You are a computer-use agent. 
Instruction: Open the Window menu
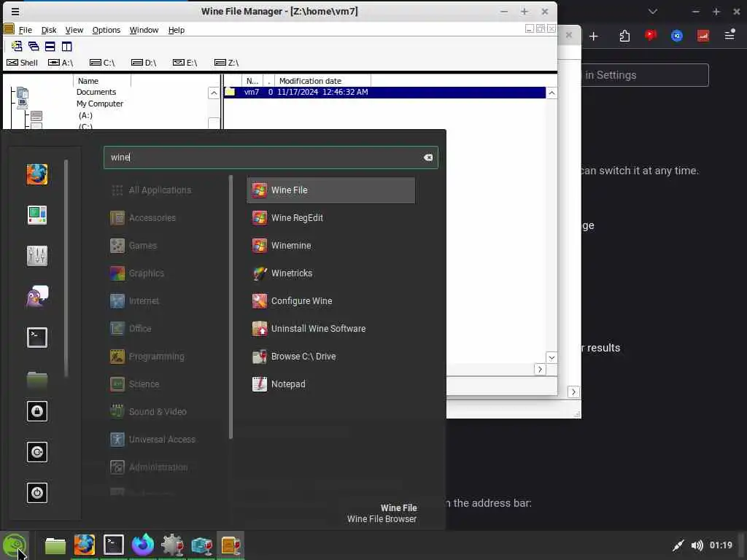coord(144,30)
